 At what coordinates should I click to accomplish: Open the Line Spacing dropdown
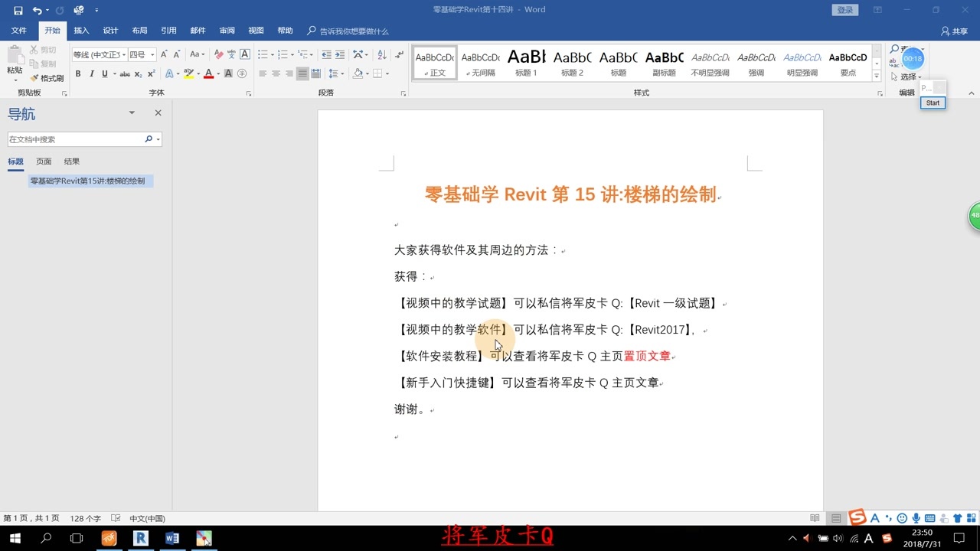335,74
